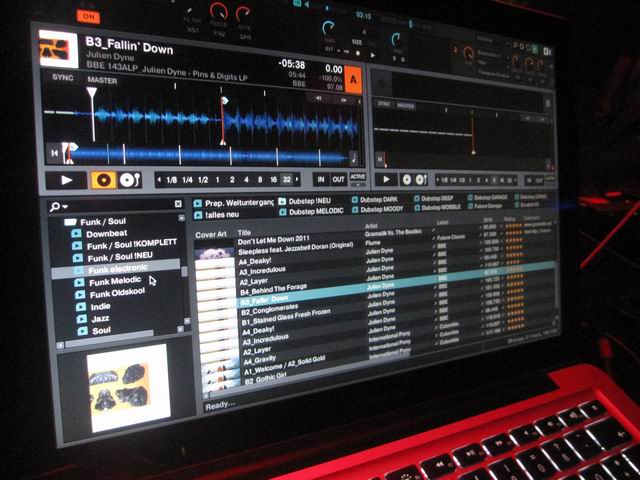Image resolution: width=640 pixels, height=480 pixels.
Task: Open the Jazz playlist
Action: [x=100, y=319]
